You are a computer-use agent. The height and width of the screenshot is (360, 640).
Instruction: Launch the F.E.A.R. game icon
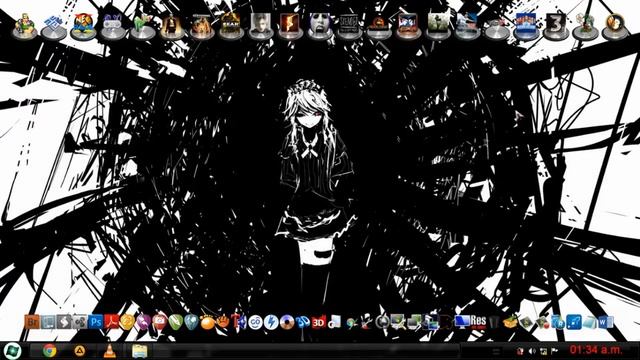pyautogui.click(x=230, y=26)
